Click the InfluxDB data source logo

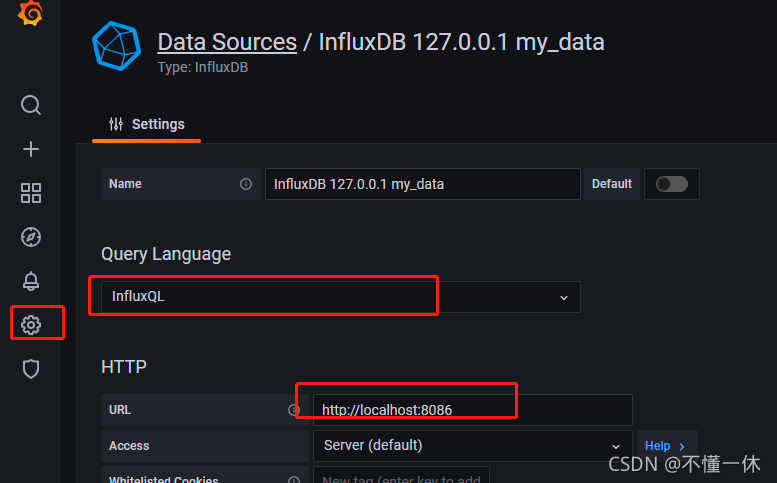coord(116,46)
